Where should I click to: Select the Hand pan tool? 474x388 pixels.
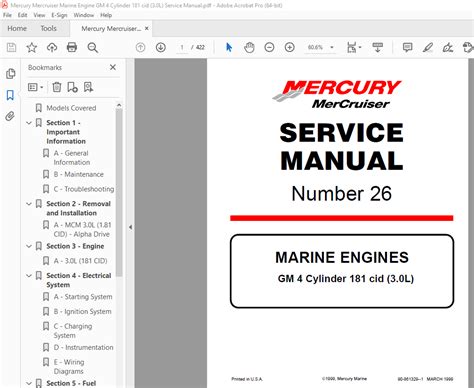tap(249, 47)
